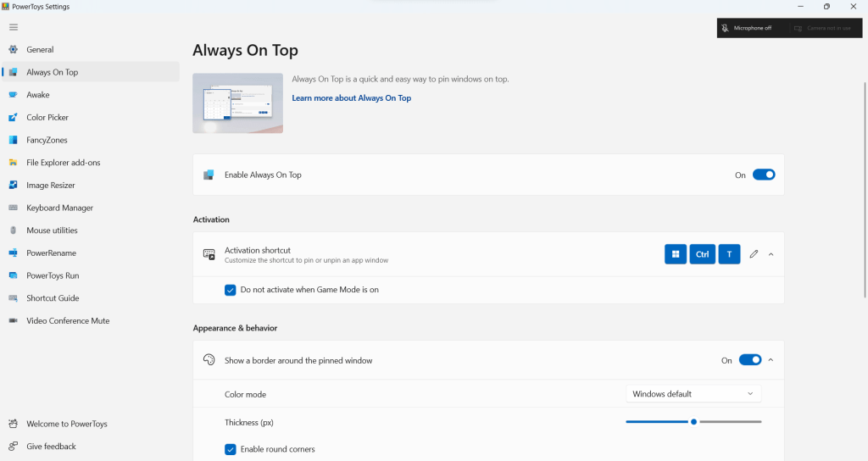This screenshot has height=461, width=868.
Task: Open the Color mode Windows default dropdown
Action: [x=693, y=394]
